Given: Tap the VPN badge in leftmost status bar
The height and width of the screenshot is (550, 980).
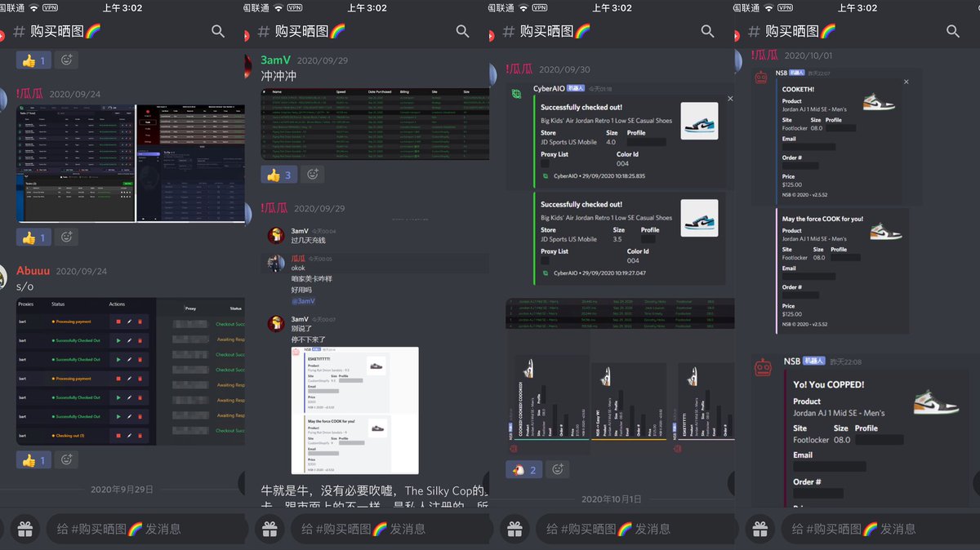Looking at the screenshot, I should tap(50, 7).
